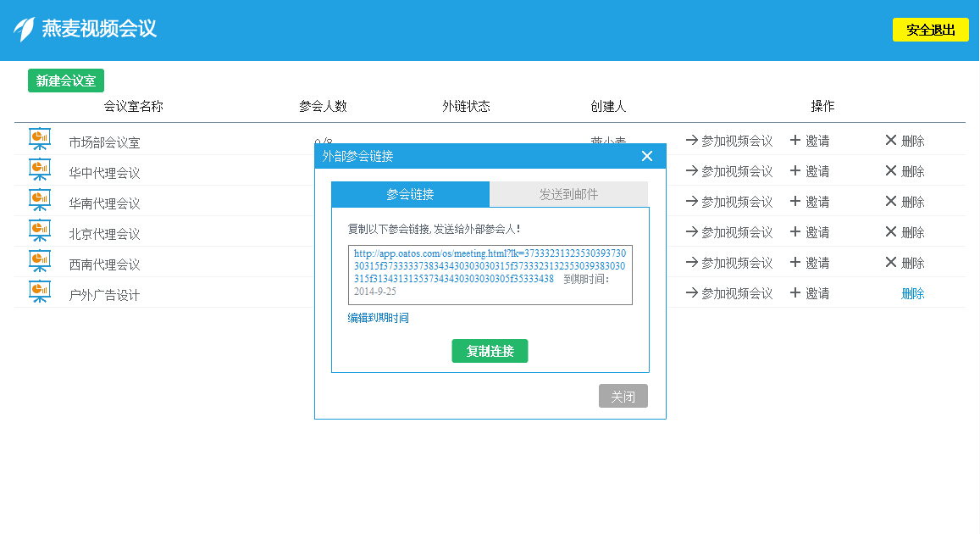
Task: Click the 户外广告设计 room icon
Action: (x=39, y=292)
